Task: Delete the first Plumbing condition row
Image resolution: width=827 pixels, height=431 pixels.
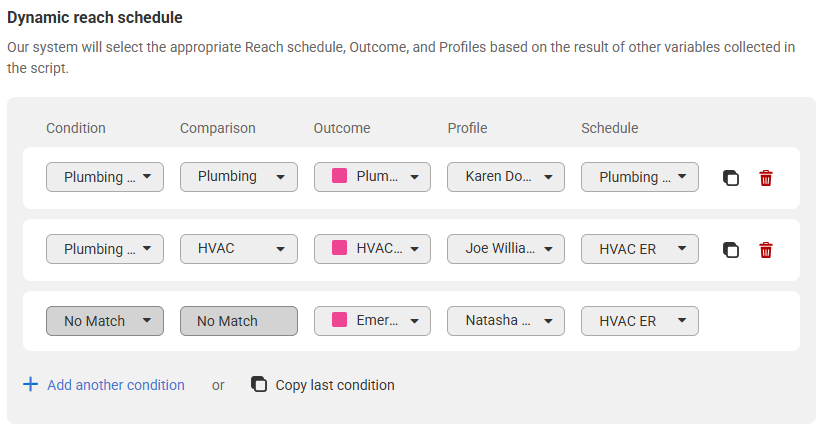Action: tap(766, 178)
